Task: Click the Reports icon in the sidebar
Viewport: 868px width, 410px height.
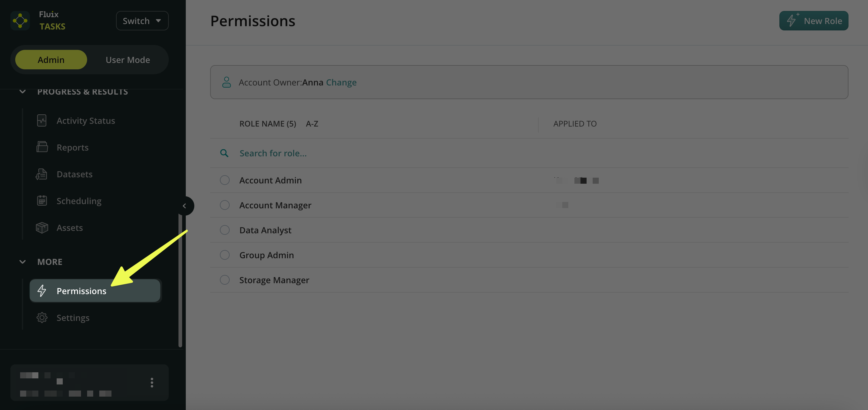Action: tap(42, 147)
